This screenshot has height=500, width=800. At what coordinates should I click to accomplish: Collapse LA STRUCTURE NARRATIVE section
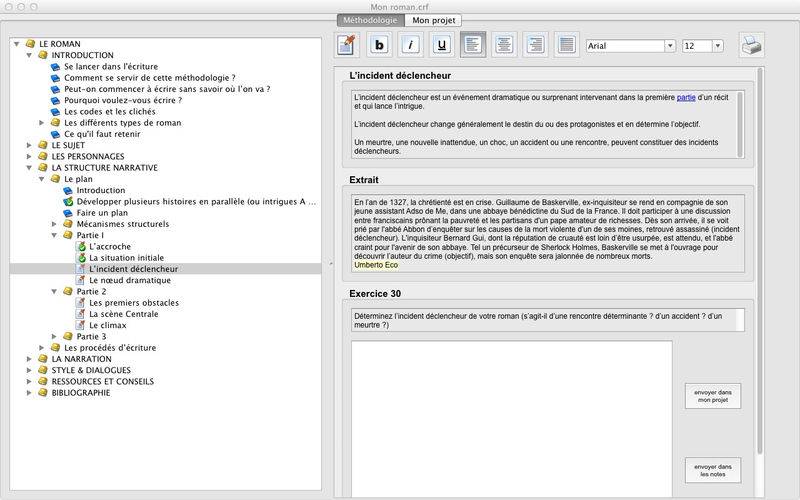tap(30, 167)
